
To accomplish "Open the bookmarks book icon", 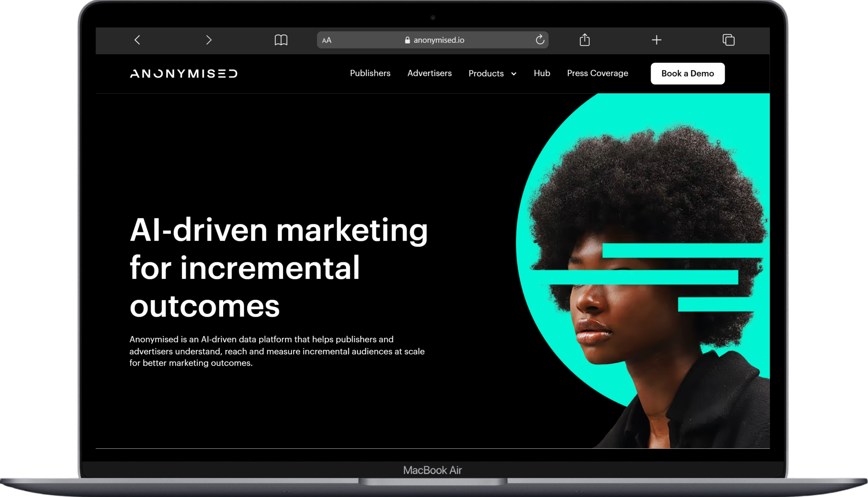I will click(281, 40).
